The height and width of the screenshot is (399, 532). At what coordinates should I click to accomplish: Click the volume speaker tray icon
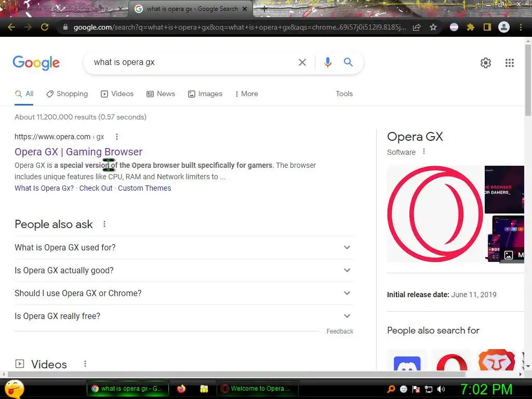[441, 389]
